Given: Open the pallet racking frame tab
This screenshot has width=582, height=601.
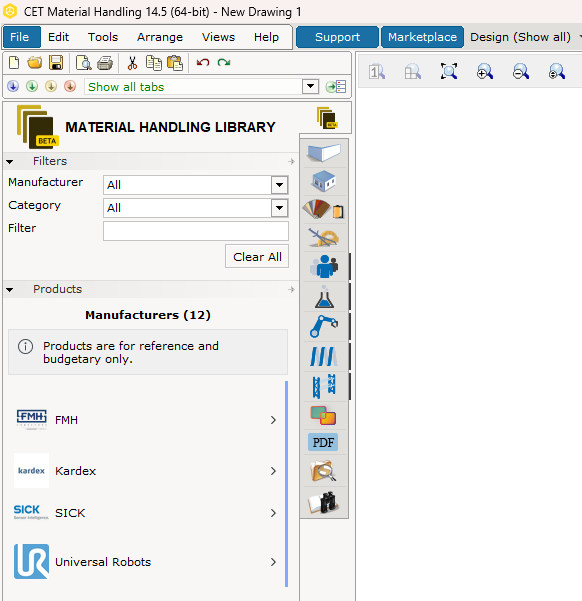Looking at the screenshot, I should click(324, 386).
